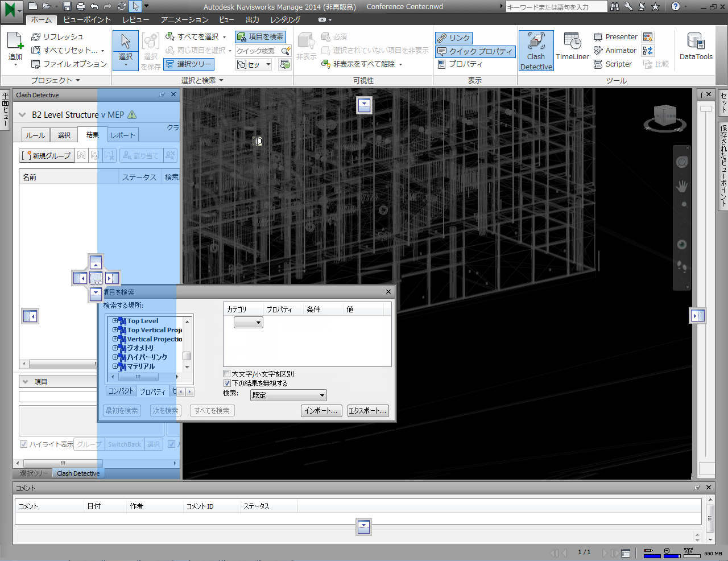Expand the ハイパーリンク tree node
This screenshot has height=561, width=728.
click(x=115, y=357)
